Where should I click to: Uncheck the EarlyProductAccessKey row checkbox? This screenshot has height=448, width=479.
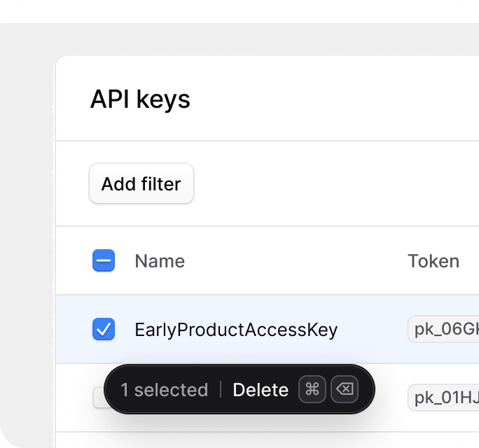pos(104,329)
